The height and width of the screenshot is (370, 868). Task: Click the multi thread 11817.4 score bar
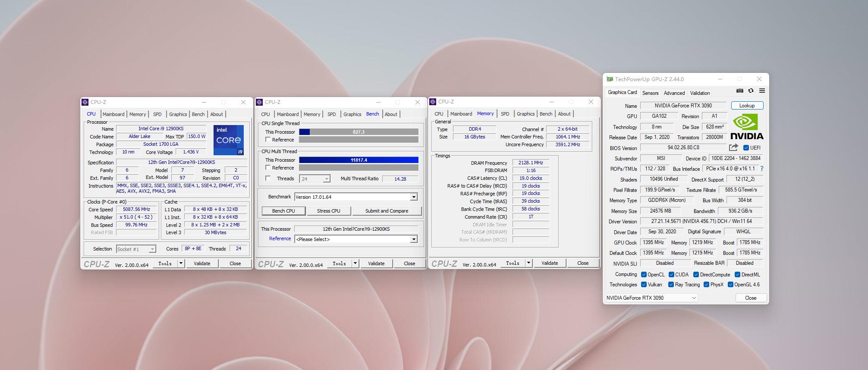359,160
